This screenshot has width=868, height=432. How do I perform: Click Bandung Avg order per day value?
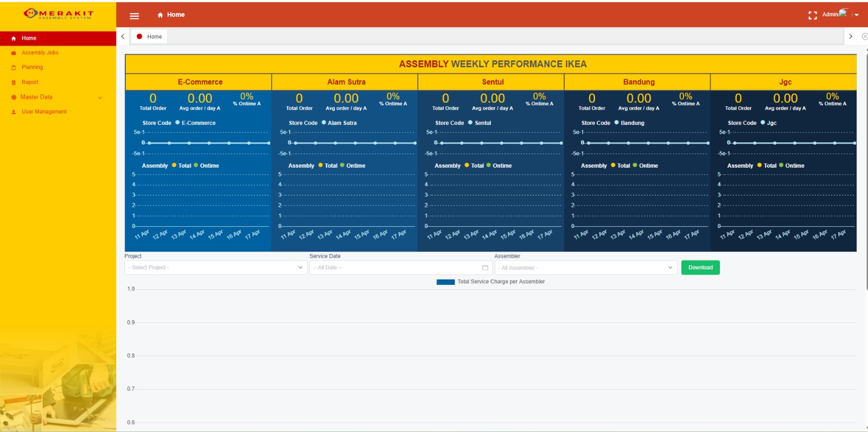(x=639, y=98)
